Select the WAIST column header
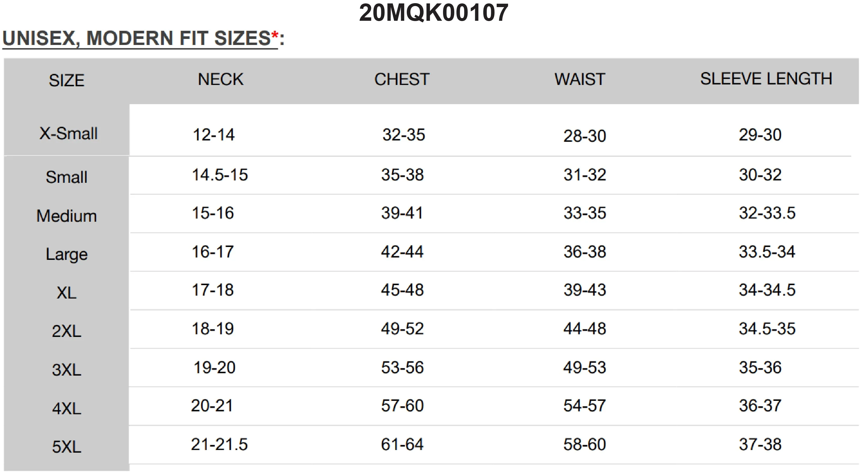The height and width of the screenshot is (475, 868). 580,79
